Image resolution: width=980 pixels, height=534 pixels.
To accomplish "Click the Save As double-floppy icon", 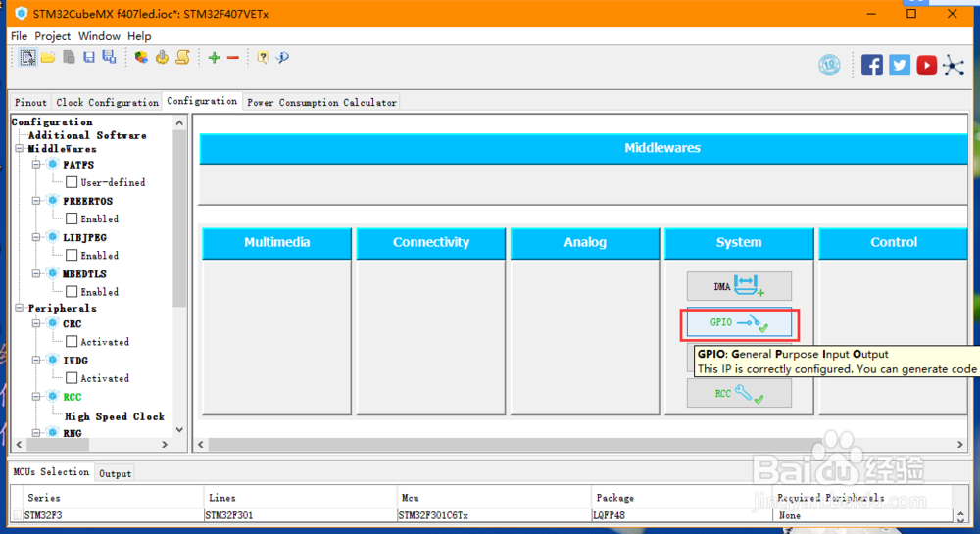I will (x=110, y=57).
